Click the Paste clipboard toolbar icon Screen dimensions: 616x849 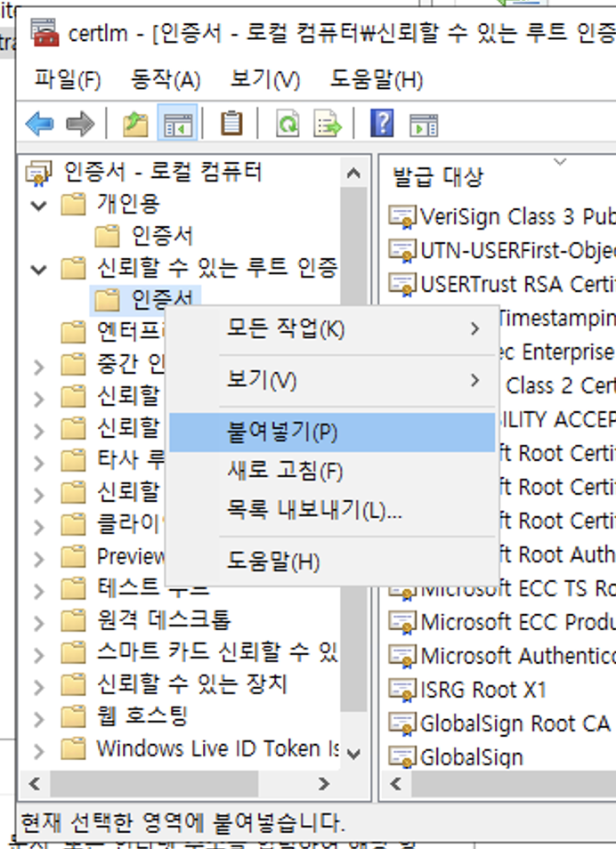(231, 124)
